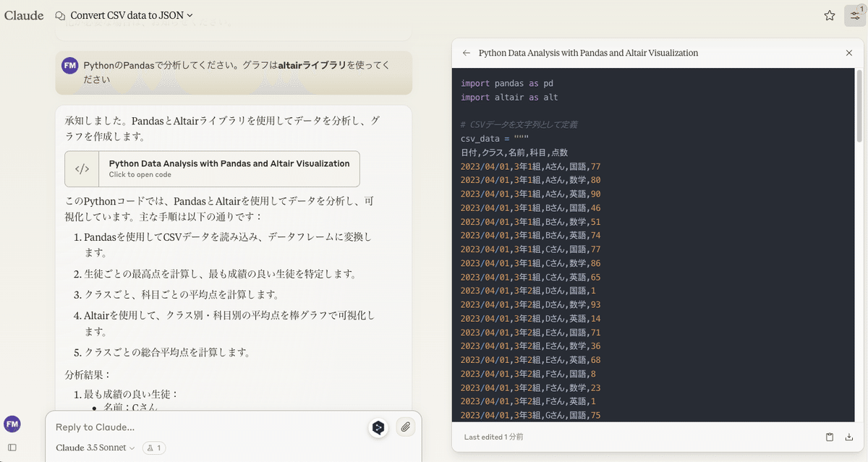Open the chat controls settings icon
Image resolution: width=868 pixels, height=462 pixels.
(x=855, y=15)
